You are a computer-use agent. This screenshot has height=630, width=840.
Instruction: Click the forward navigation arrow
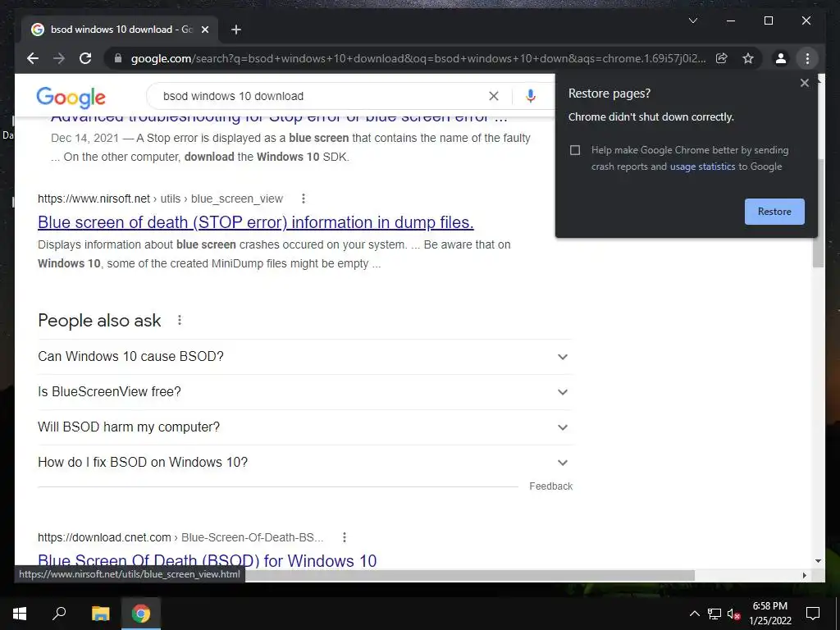click(59, 58)
